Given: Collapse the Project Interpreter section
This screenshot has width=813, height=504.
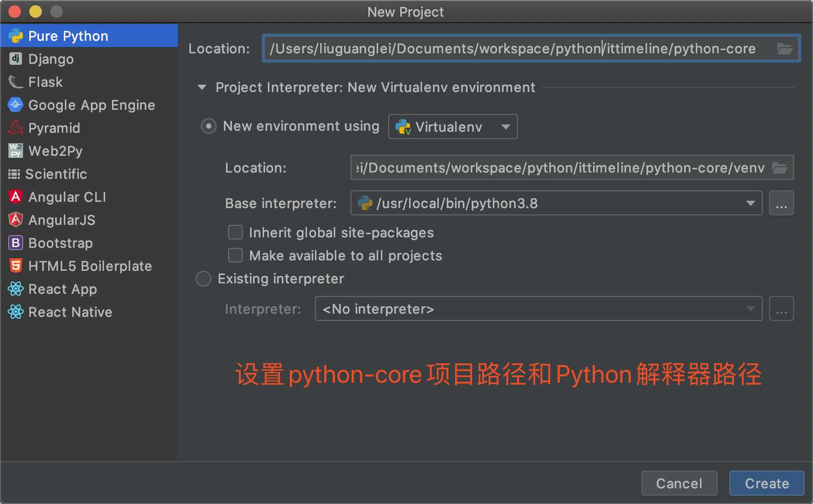Looking at the screenshot, I should [x=202, y=87].
